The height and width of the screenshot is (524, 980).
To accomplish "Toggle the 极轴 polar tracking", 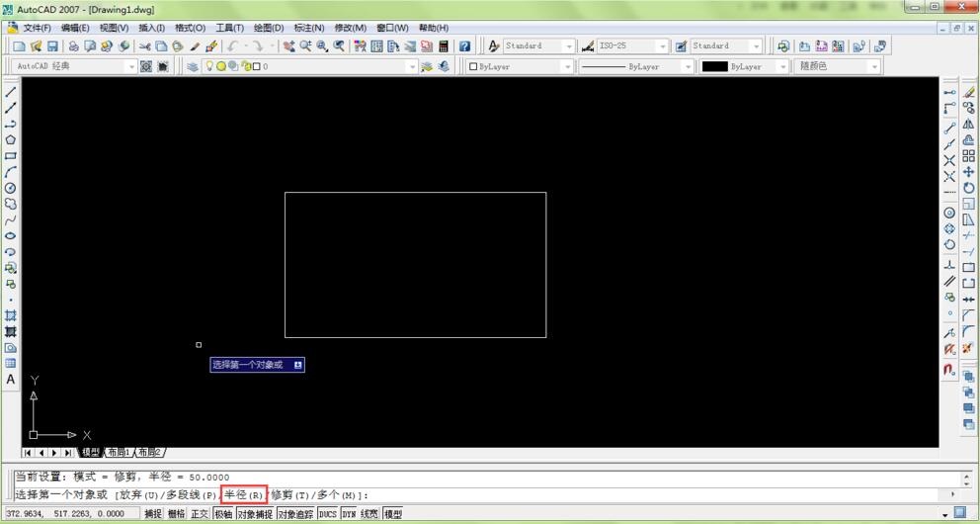I will point(223,514).
